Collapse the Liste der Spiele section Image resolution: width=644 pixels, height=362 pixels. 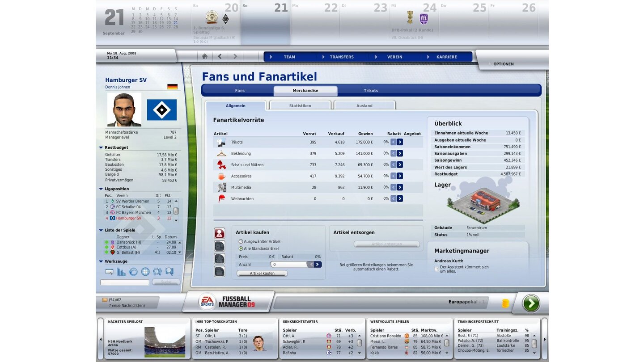pos(101,231)
